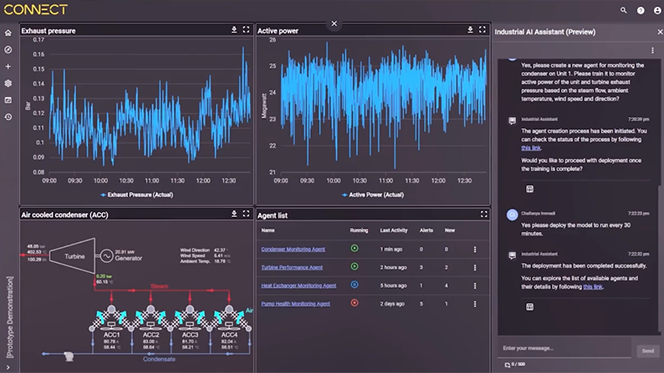Click the CONNECT logo
The image size is (664, 373).
[x=36, y=10]
